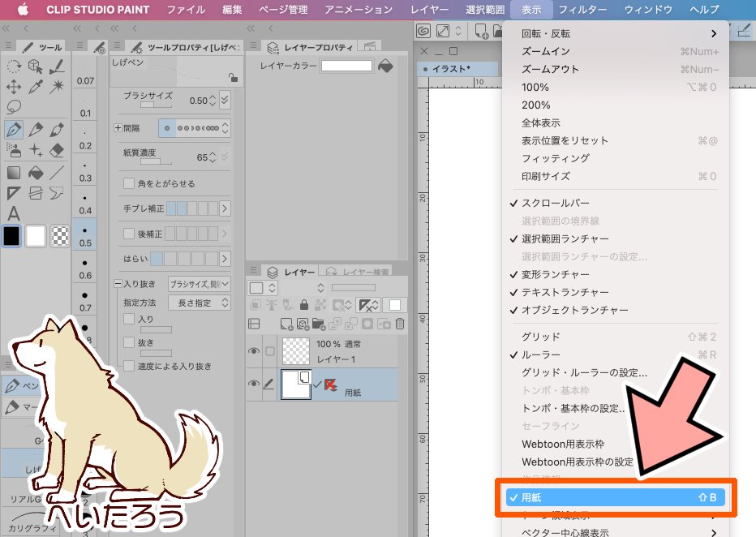Click the transparent color swatch

(x=60, y=236)
